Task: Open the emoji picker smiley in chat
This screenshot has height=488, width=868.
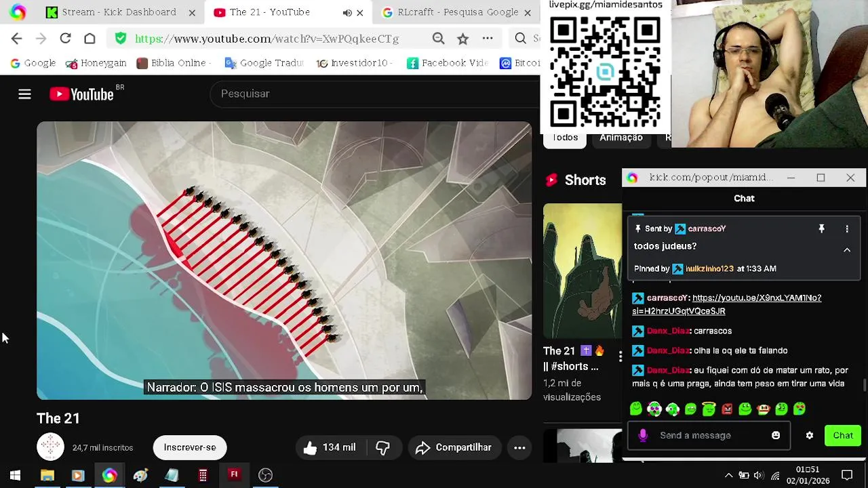Action: point(776,435)
